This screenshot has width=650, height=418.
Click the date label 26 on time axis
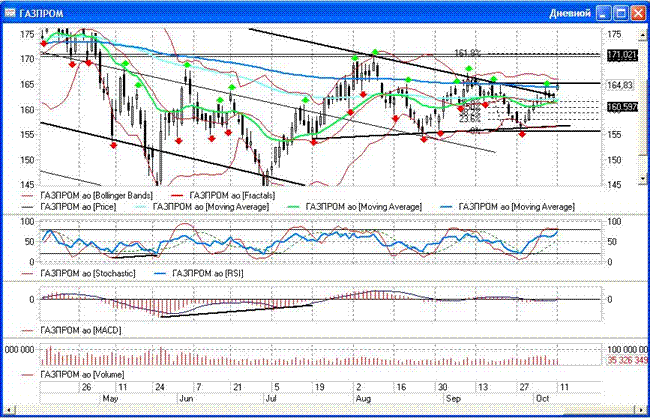pos(86,387)
